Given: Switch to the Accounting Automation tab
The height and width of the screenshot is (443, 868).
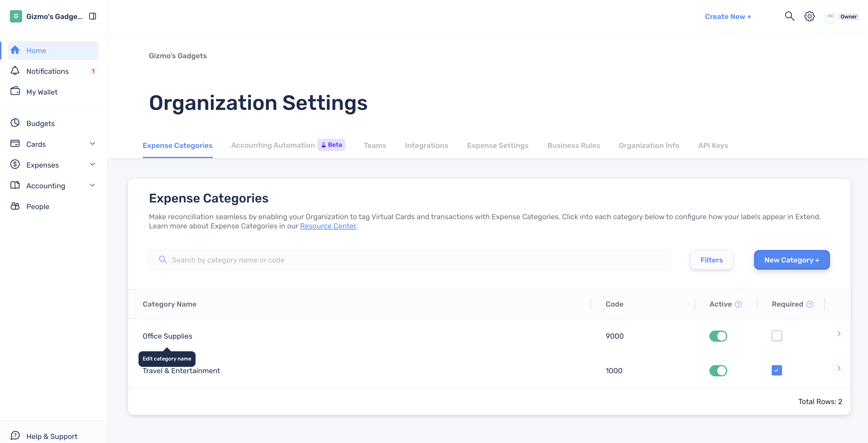Looking at the screenshot, I should (x=273, y=145).
